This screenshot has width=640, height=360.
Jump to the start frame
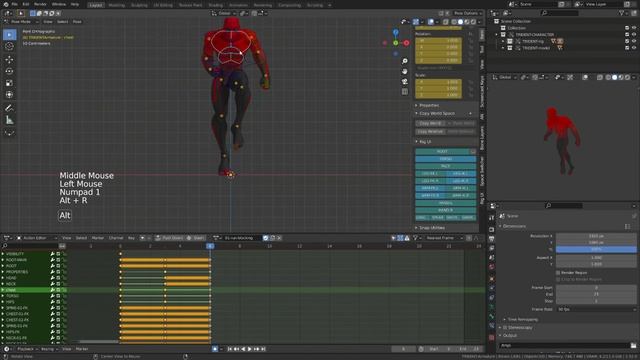pyautogui.click(x=229, y=349)
